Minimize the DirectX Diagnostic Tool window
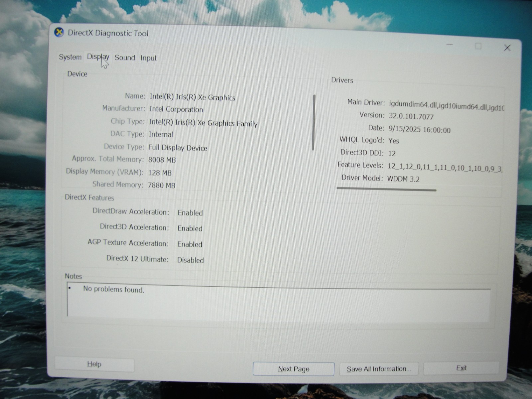532x399 pixels. click(450, 44)
